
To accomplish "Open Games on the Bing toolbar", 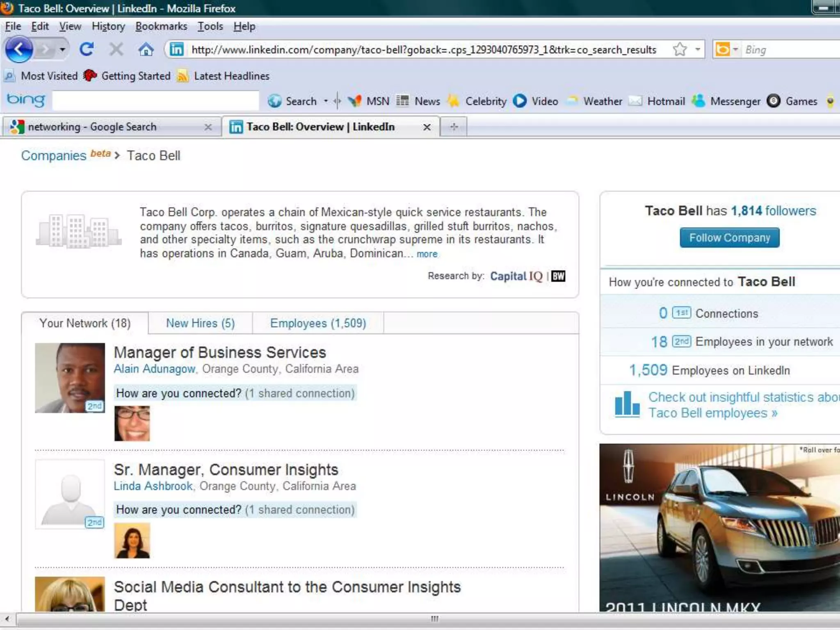I will 792,101.
